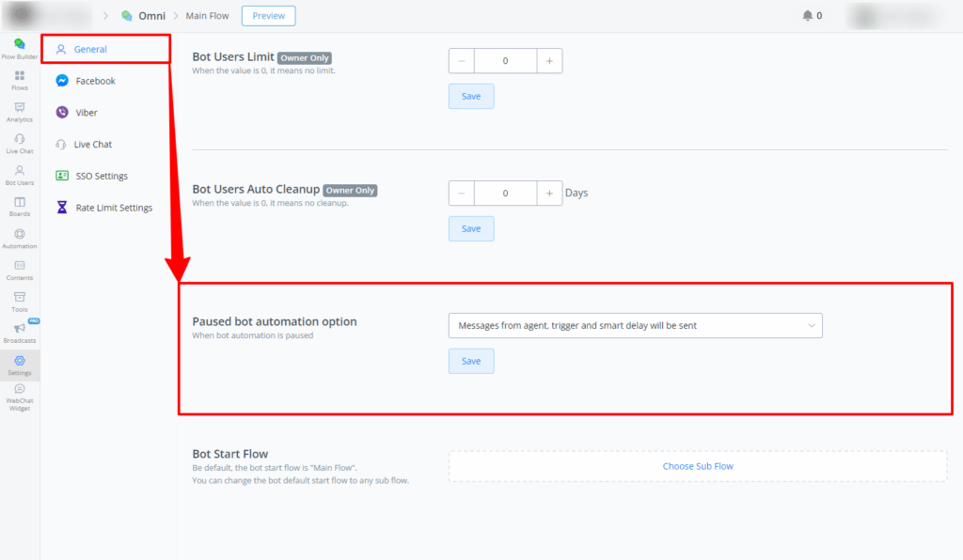The height and width of the screenshot is (560, 963).
Task: Save the Paused bot automation option
Action: click(x=471, y=361)
